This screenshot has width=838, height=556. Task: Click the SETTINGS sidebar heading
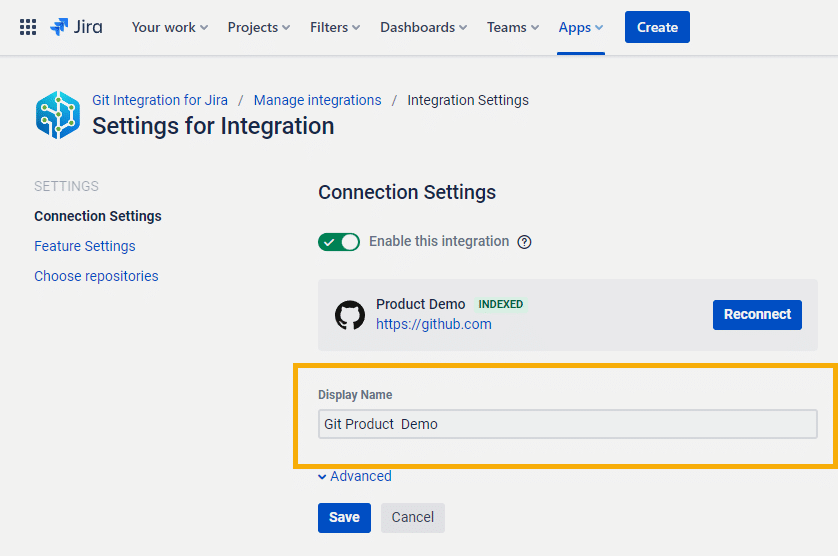click(66, 186)
